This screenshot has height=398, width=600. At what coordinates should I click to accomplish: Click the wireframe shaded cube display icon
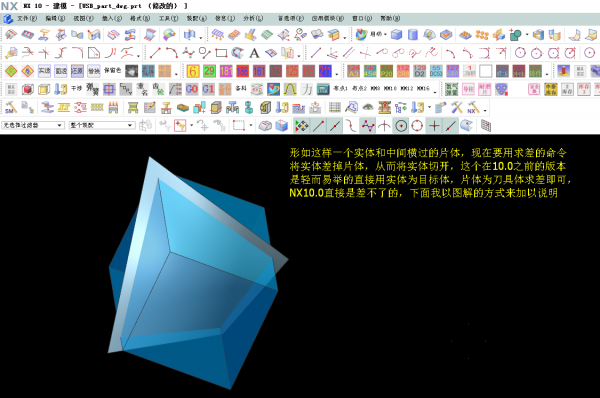[282, 126]
